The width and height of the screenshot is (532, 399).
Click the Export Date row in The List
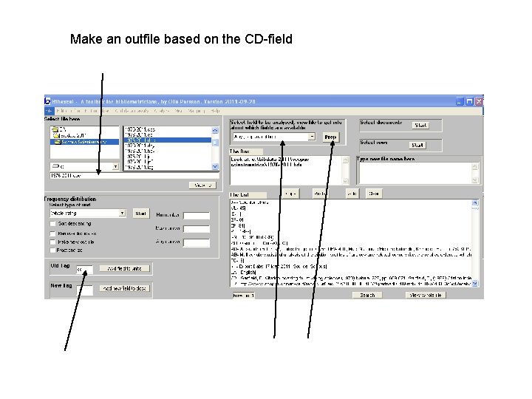[x=279, y=266]
